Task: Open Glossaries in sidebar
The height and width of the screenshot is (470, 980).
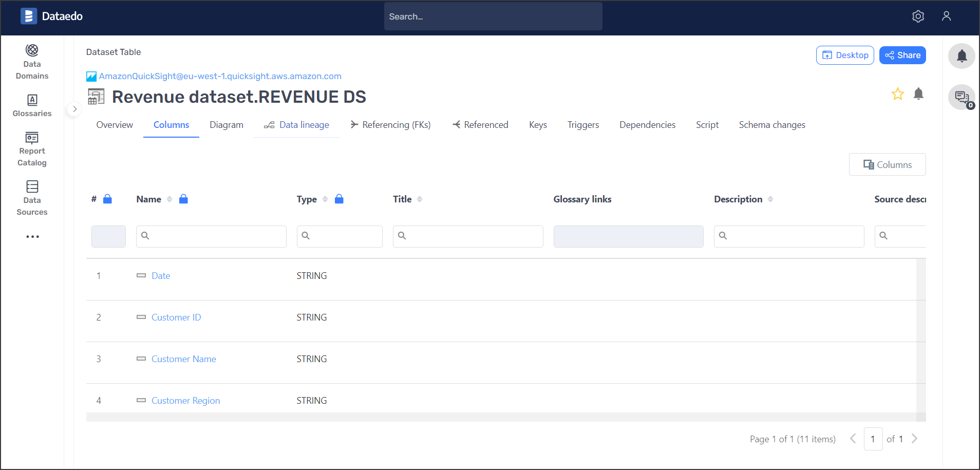Action: [32, 106]
